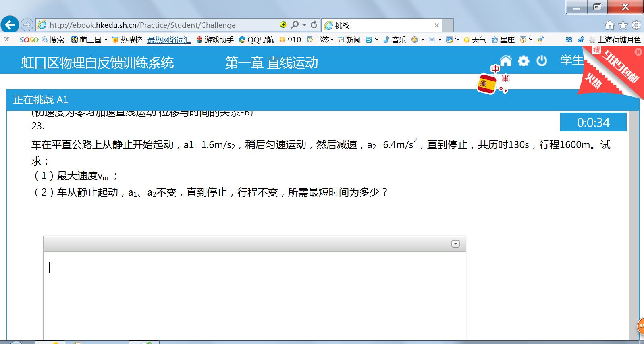Go back to the previous page
The image size is (644, 344).
click(x=10, y=25)
